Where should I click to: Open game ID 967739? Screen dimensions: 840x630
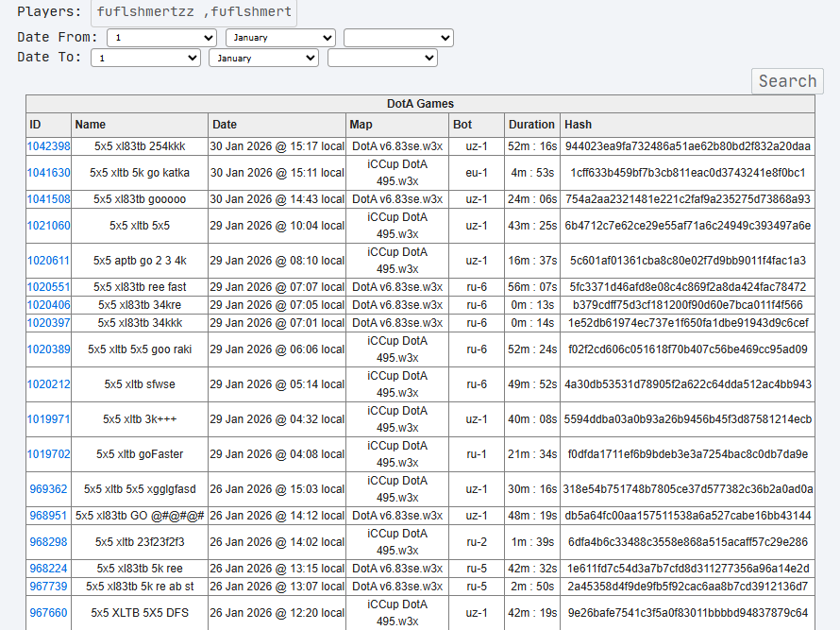48,587
